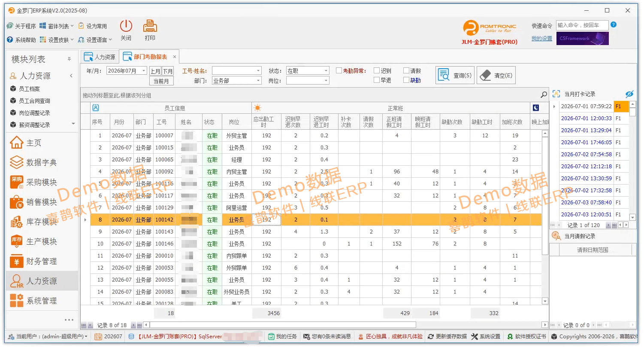Click the 设为常用 toolbar item
The image size is (644, 349).
(93, 26)
